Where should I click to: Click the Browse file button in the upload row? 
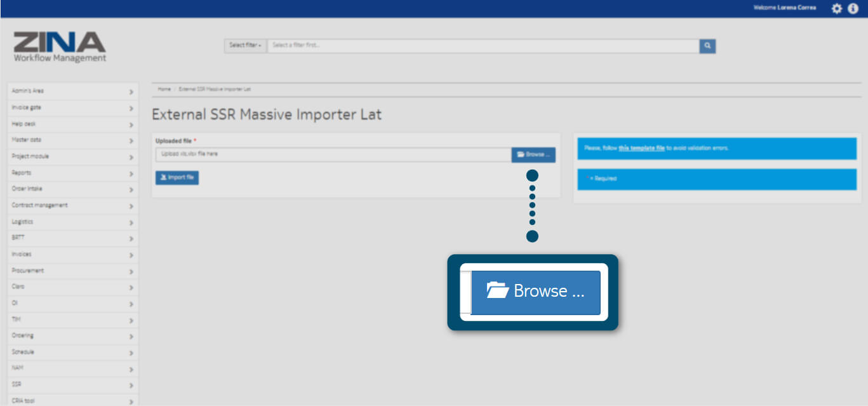[533, 154]
